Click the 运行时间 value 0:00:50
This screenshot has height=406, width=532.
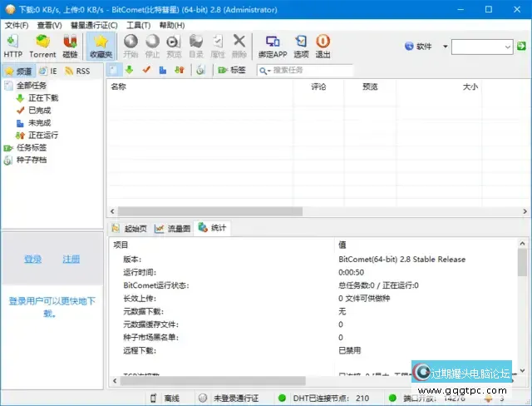point(351,273)
